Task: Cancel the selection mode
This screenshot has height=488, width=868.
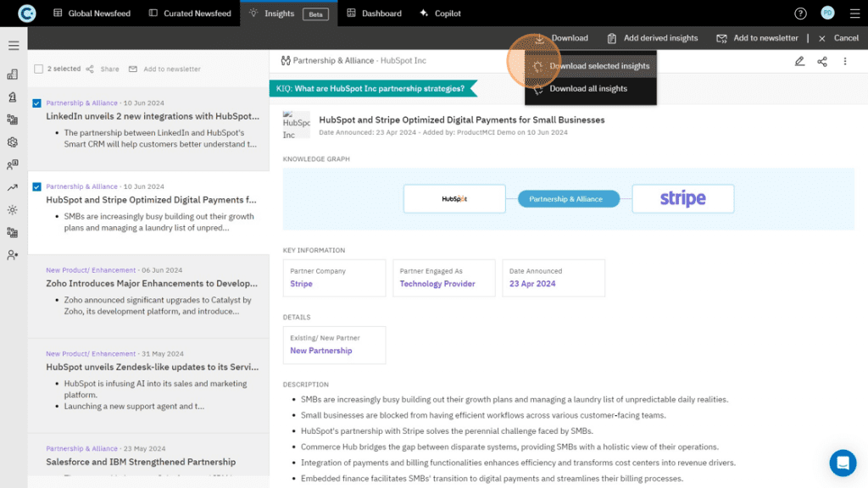Action: click(838, 38)
